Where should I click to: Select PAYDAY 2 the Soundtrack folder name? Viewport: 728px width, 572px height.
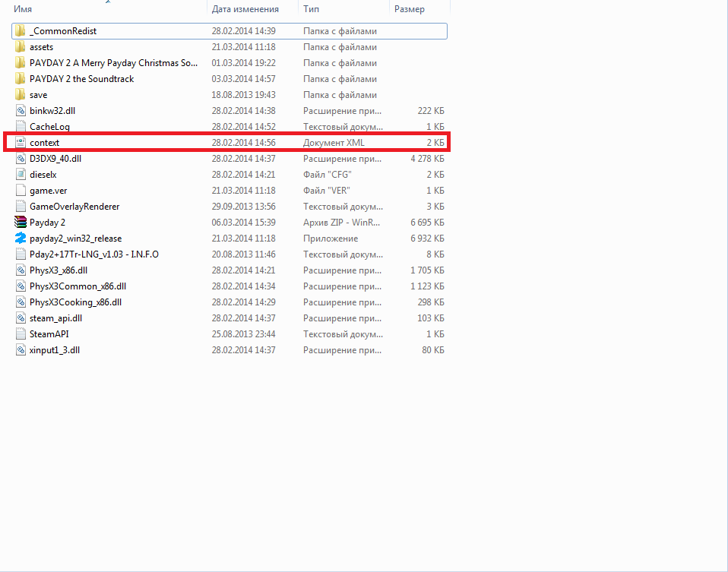coord(81,79)
